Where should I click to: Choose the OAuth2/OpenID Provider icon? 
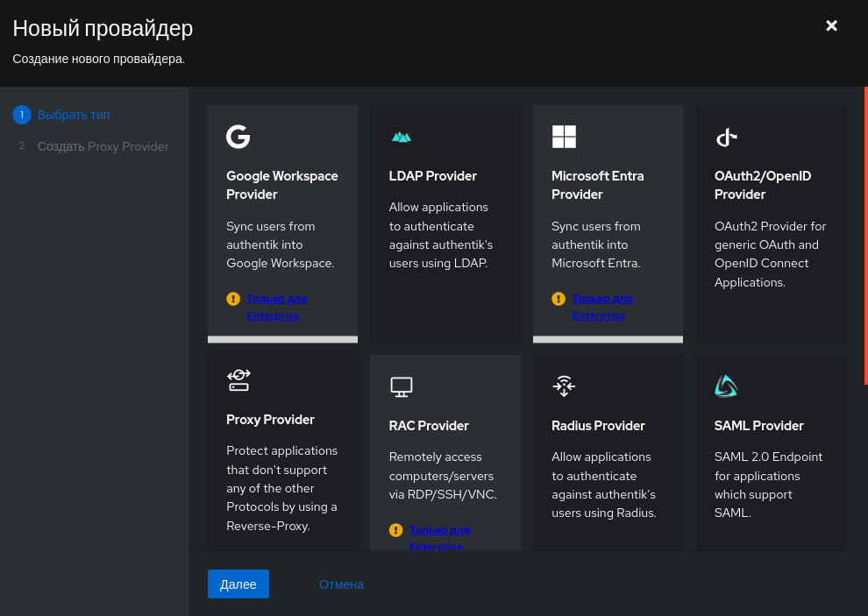[x=726, y=138]
